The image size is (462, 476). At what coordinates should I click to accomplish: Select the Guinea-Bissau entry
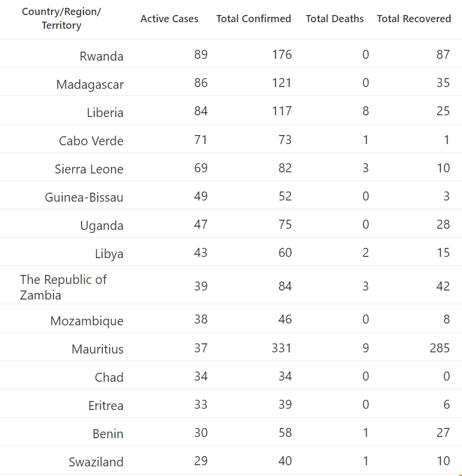click(x=84, y=197)
